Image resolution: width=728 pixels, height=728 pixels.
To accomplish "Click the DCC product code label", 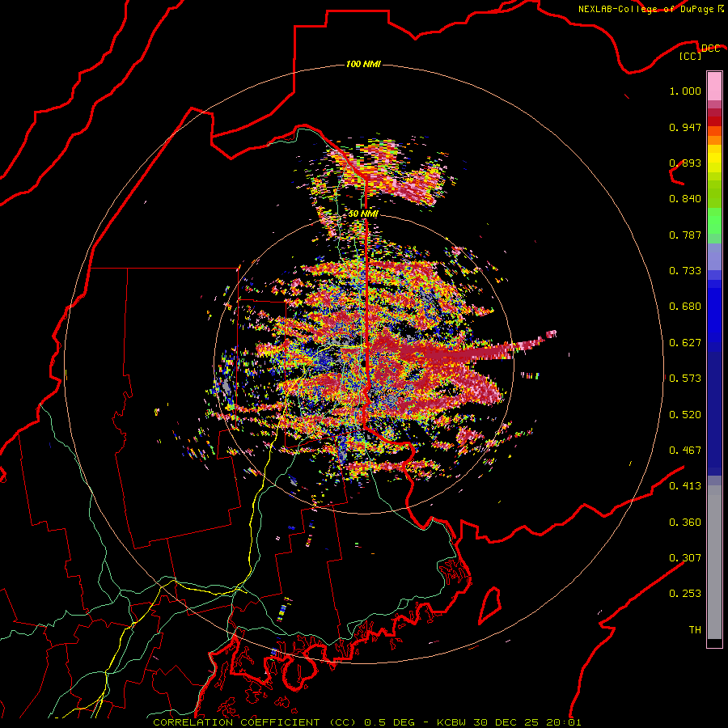I will (x=710, y=48).
